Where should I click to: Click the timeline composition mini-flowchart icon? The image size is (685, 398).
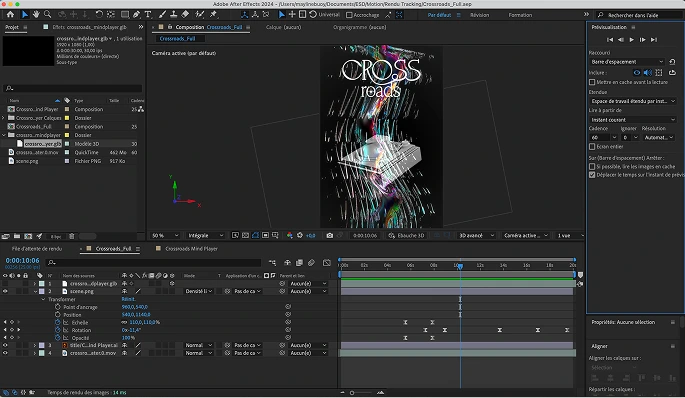tap(272, 263)
